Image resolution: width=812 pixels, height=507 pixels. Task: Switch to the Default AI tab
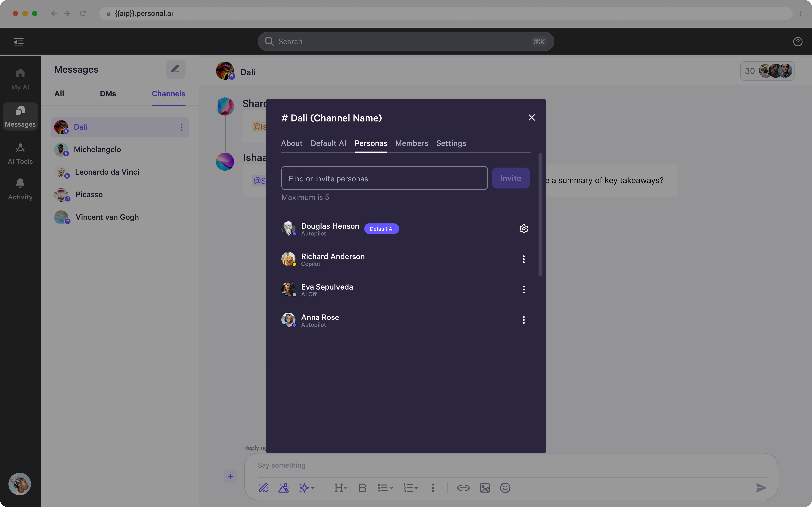(328, 143)
